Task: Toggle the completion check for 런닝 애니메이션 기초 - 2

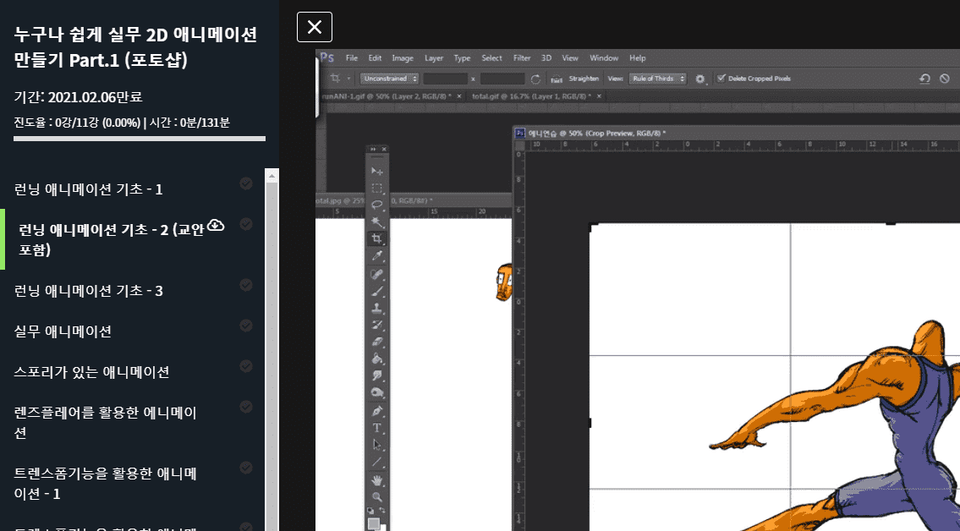Action: [x=246, y=224]
